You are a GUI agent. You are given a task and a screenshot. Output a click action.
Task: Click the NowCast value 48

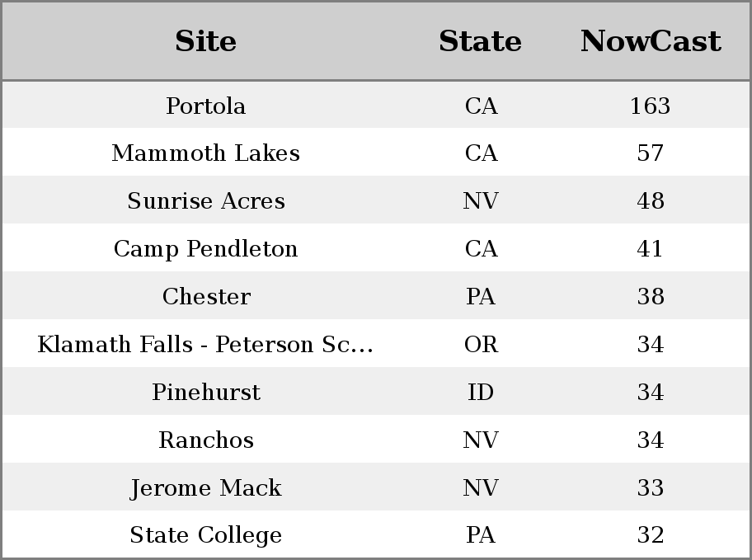(x=651, y=200)
